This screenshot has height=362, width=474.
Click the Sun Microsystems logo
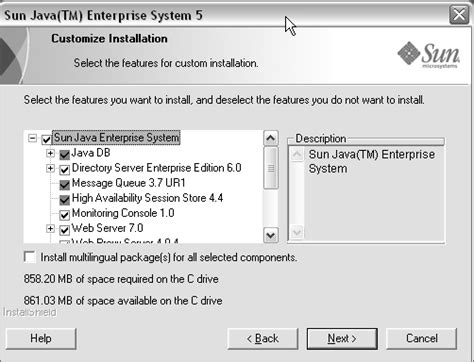[429, 55]
